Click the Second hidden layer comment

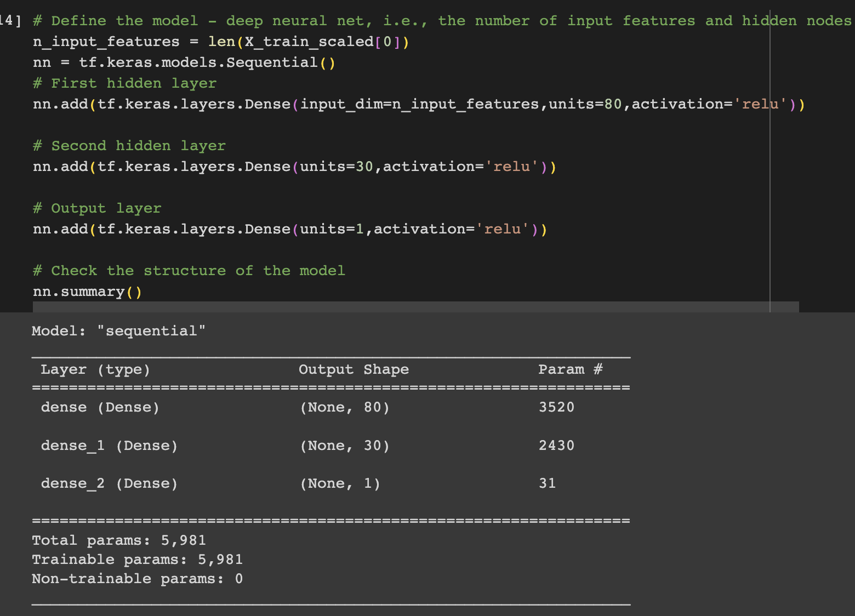[x=129, y=145]
